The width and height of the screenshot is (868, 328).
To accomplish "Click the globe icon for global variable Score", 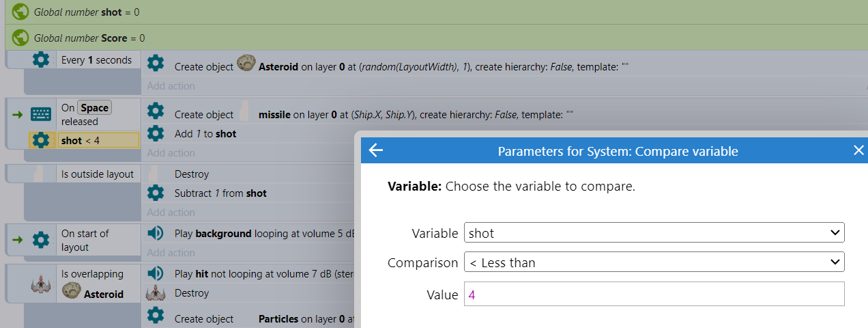I will click(20, 38).
